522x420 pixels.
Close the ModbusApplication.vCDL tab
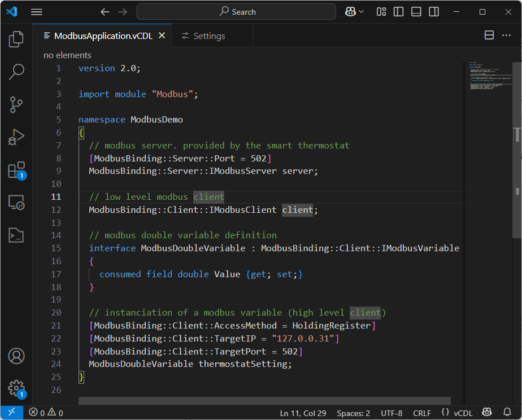click(x=162, y=35)
